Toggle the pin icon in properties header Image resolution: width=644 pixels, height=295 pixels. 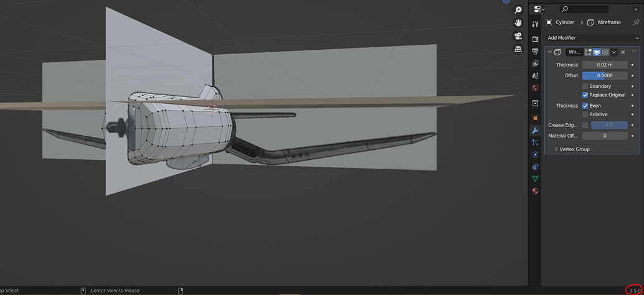tap(636, 22)
